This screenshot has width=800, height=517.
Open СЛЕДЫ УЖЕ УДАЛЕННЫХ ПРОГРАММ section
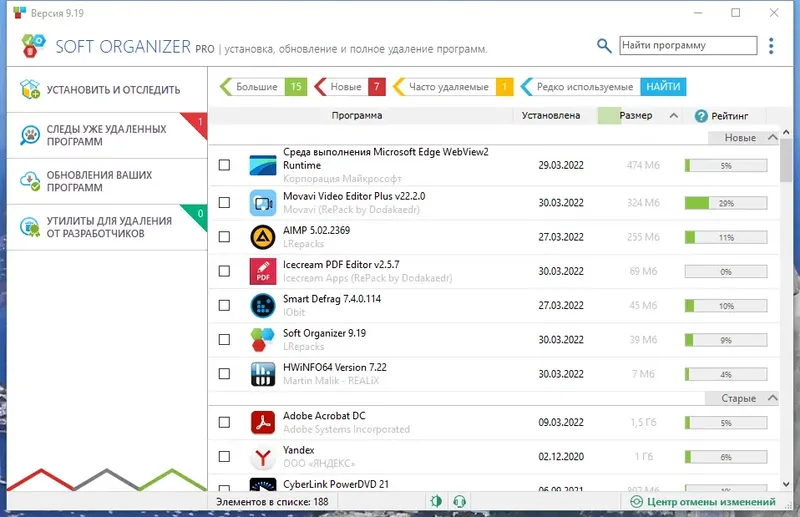click(x=107, y=135)
